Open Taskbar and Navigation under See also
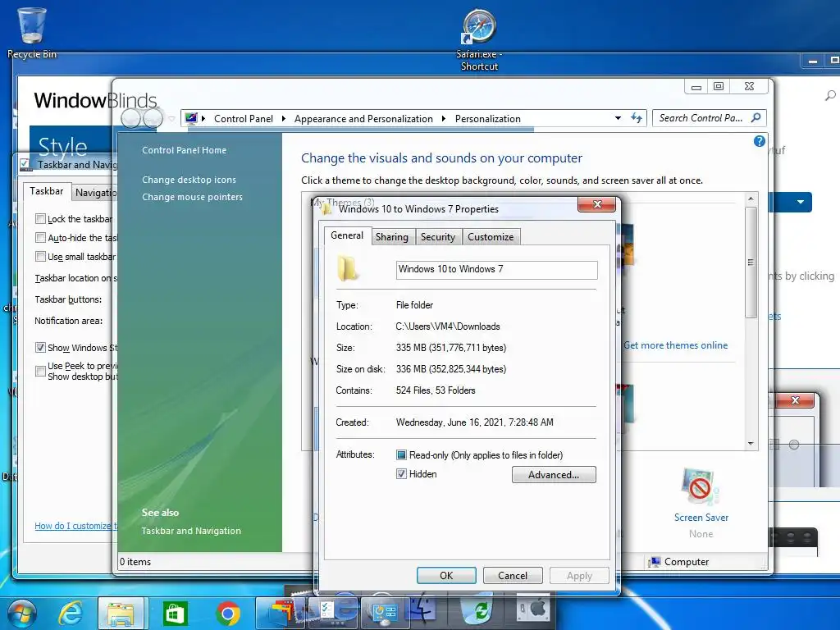 (191, 531)
